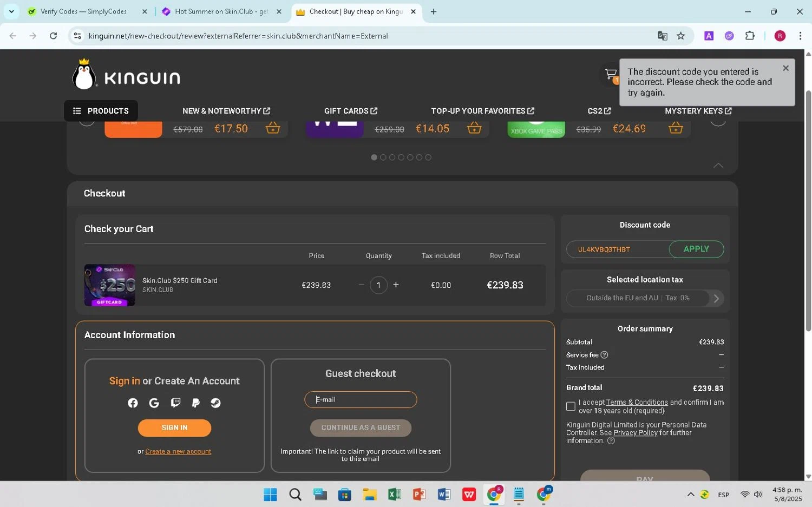Sign in with the Google icon
This screenshot has width=812, height=507.
[154, 403]
